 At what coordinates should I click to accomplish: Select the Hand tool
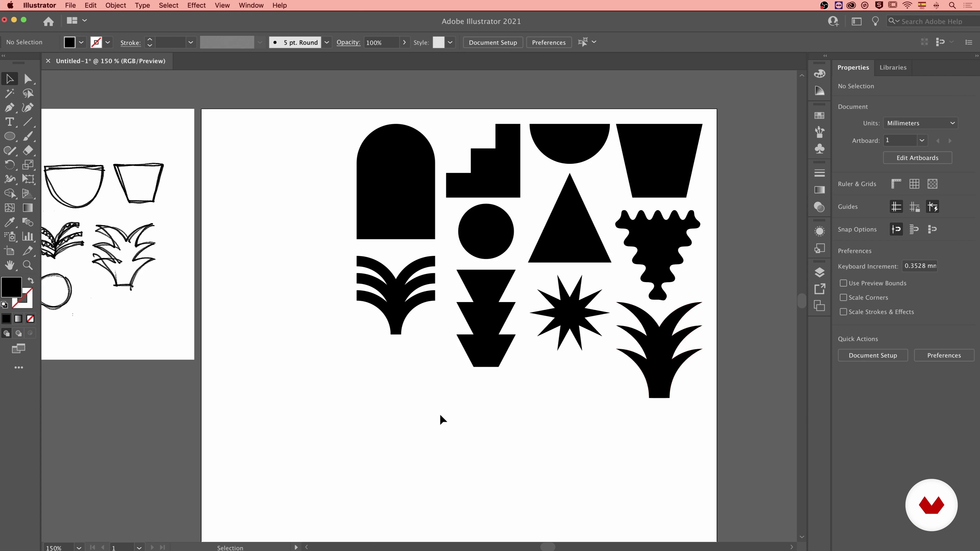(x=9, y=265)
